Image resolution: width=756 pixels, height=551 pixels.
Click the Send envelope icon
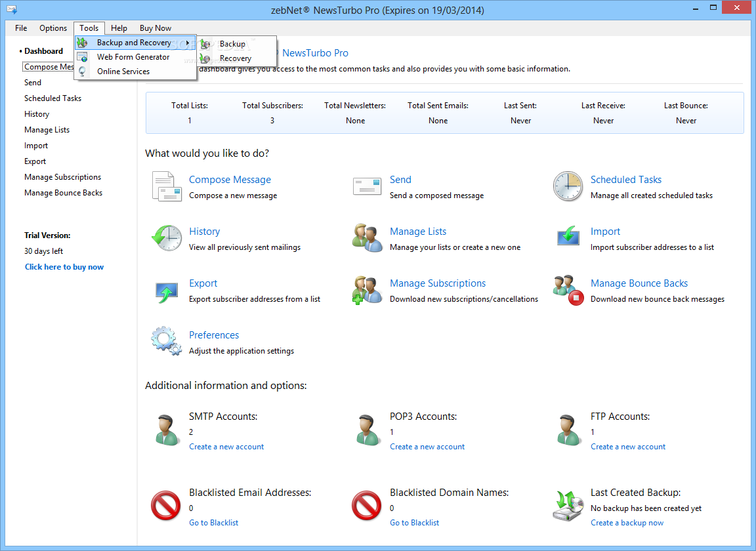pyautogui.click(x=367, y=186)
